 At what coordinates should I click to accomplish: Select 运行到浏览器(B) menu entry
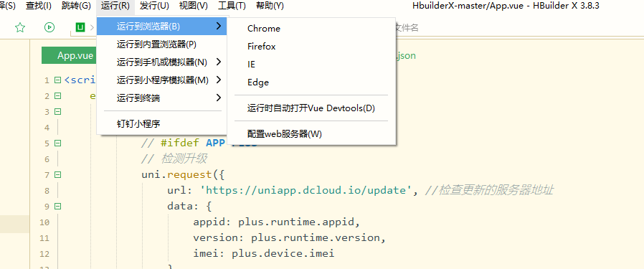(162, 27)
